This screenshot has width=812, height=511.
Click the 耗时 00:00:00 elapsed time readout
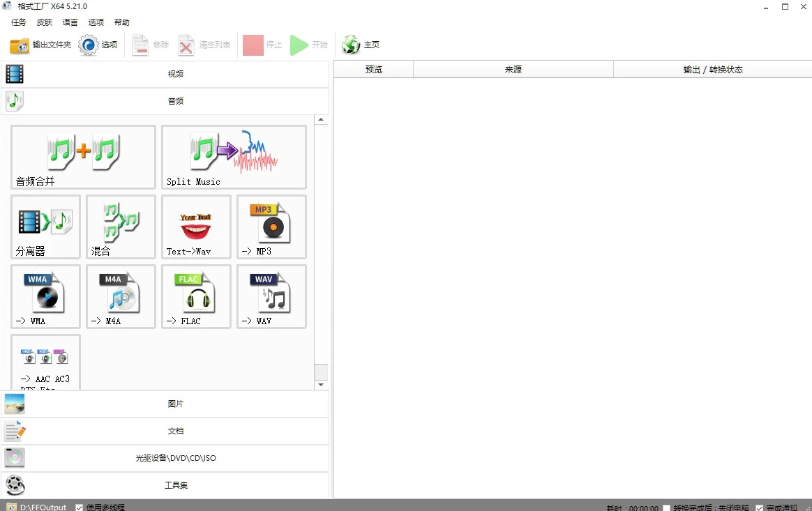[x=632, y=508]
